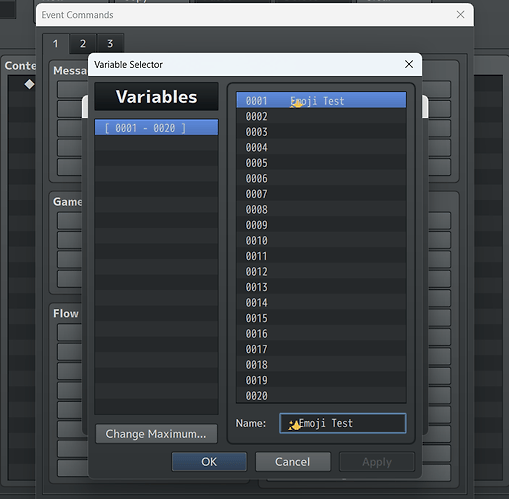Select variable row 0016

click(321, 333)
